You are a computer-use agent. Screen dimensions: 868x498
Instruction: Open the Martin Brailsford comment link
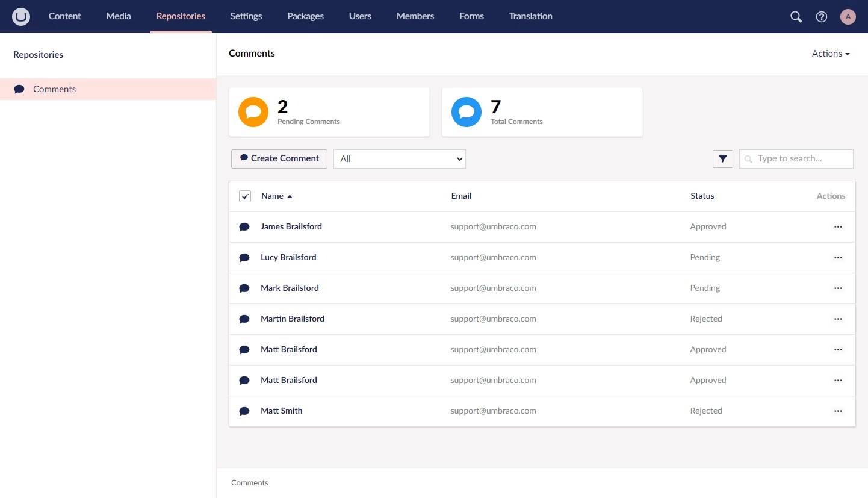pos(293,319)
